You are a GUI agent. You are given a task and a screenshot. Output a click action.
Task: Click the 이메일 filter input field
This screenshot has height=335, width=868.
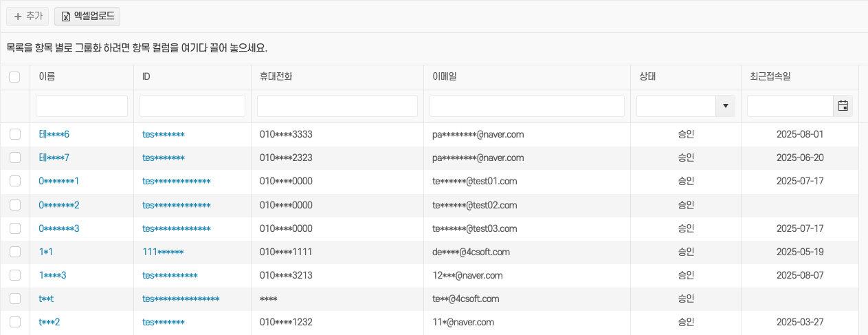point(527,106)
